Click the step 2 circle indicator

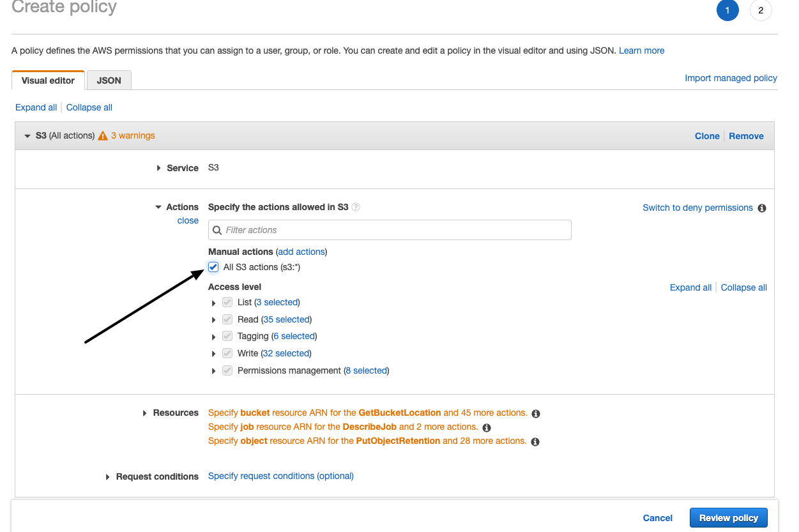(761, 10)
